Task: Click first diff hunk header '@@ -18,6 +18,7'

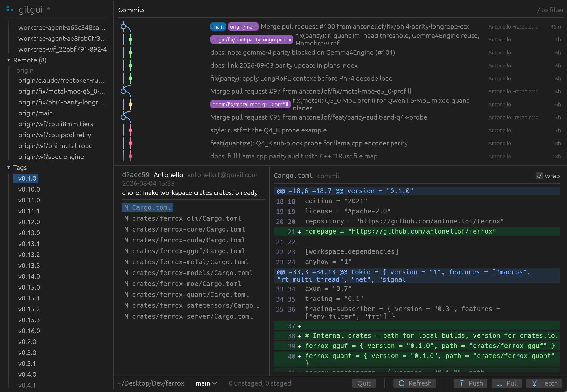Action: point(417,191)
